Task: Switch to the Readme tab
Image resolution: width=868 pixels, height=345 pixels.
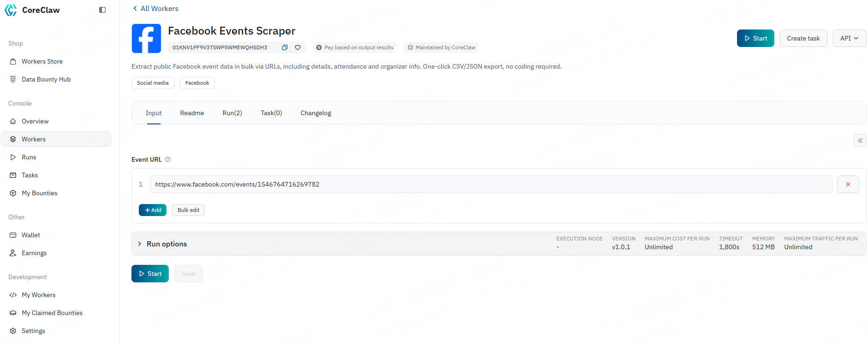Action: 192,113
